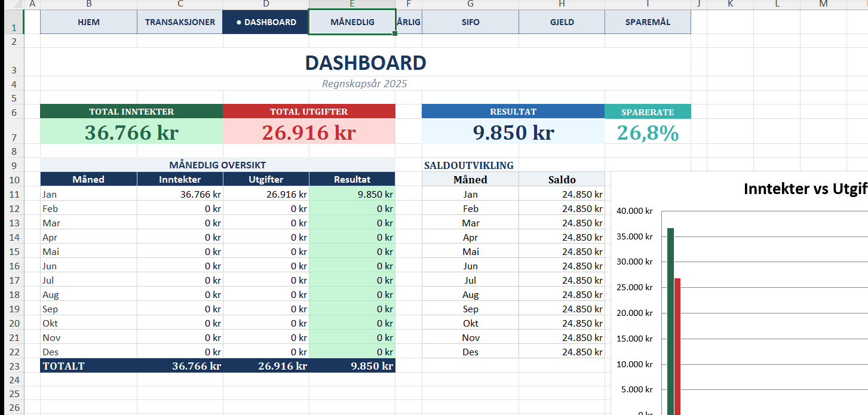Select row 11 header
The height and width of the screenshot is (415, 868).
(14, 194)
